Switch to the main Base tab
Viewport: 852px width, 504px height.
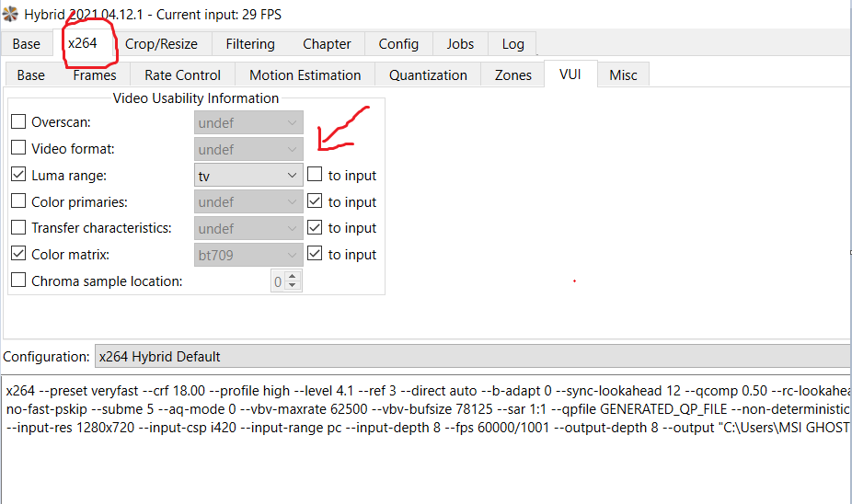(x=27, y=44)
